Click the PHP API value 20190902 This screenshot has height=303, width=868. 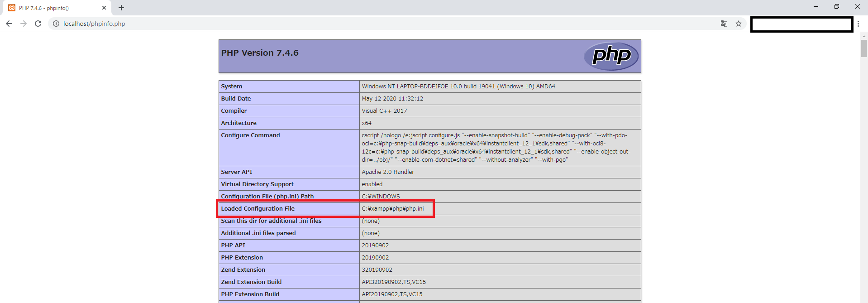375,245
